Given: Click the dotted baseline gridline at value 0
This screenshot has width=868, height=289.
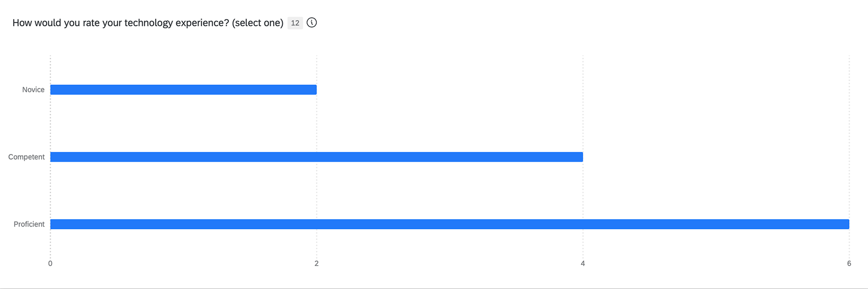Looking at the screenshot, I should click(x=50, y=122).
